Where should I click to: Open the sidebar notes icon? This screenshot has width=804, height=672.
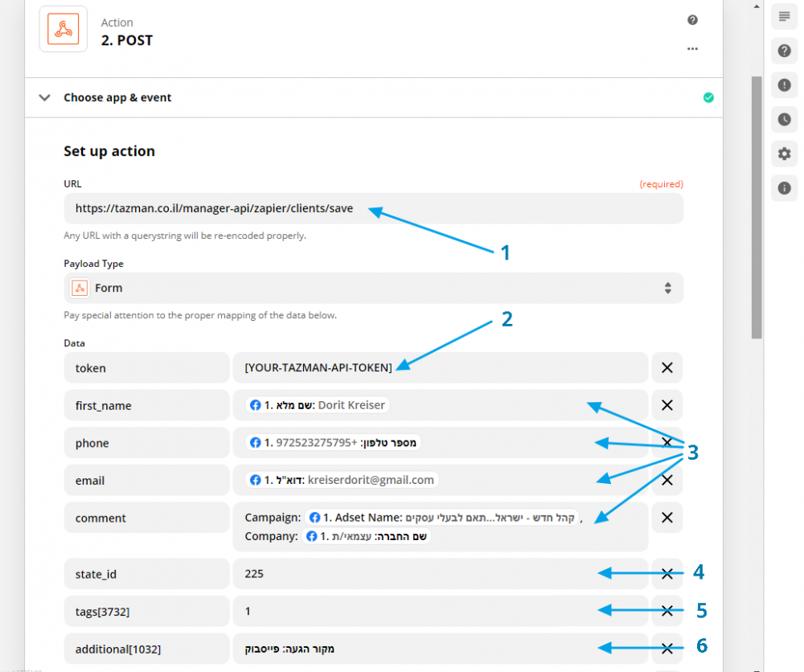[784, 17]
